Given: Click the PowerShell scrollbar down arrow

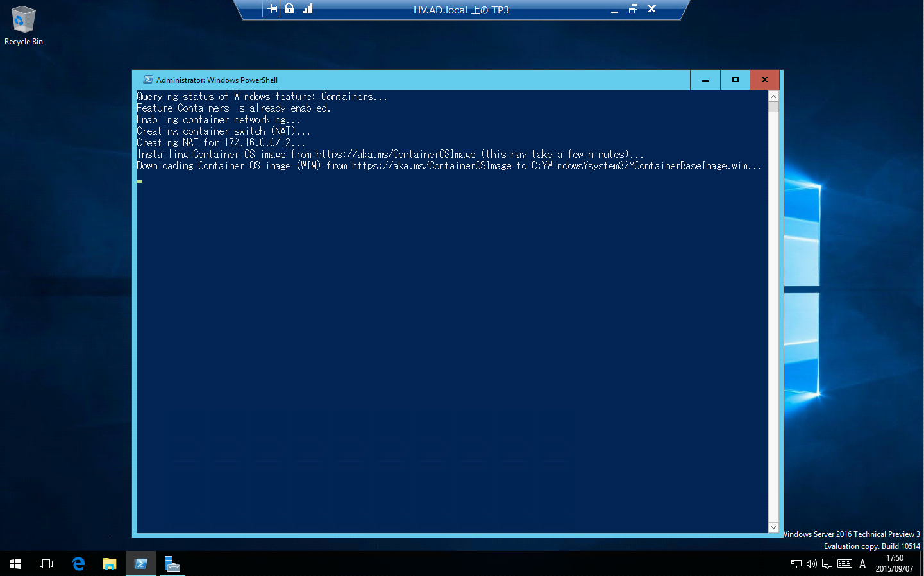Looking at the screenshot, I should point(773,527).
